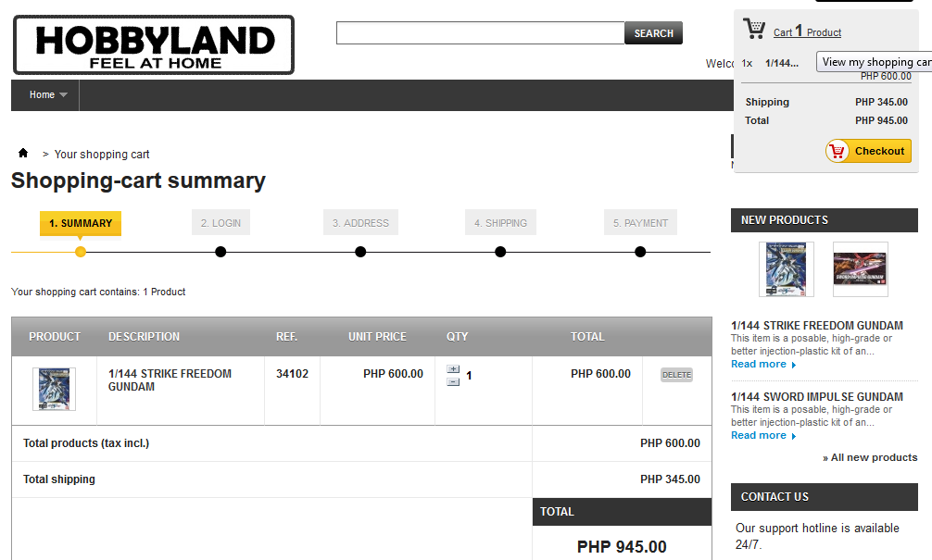Image resolution: width=932 pixels, height=560 pixels.
Task: Open the Cart 1 Product link
Action: (807, 31)
